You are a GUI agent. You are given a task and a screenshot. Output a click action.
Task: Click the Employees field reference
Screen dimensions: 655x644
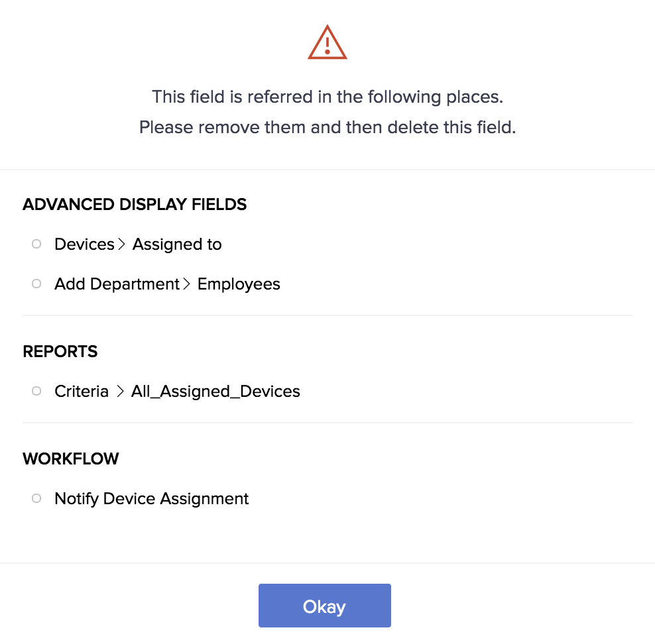(x=239, y=284)
